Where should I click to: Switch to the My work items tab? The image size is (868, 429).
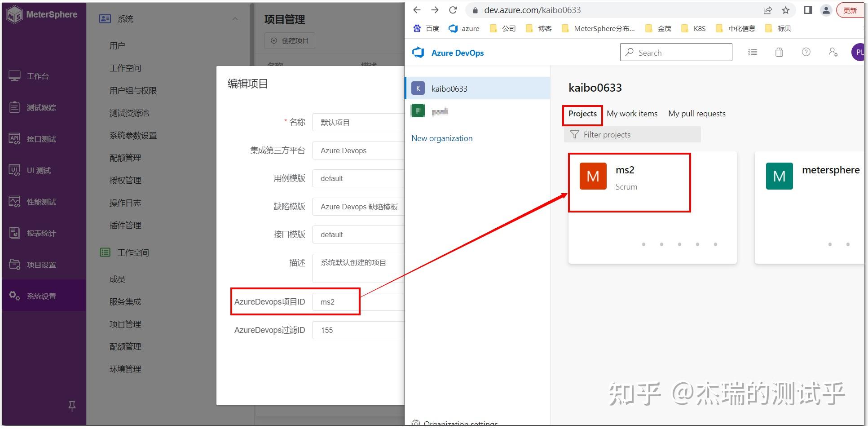click(632, 114)
